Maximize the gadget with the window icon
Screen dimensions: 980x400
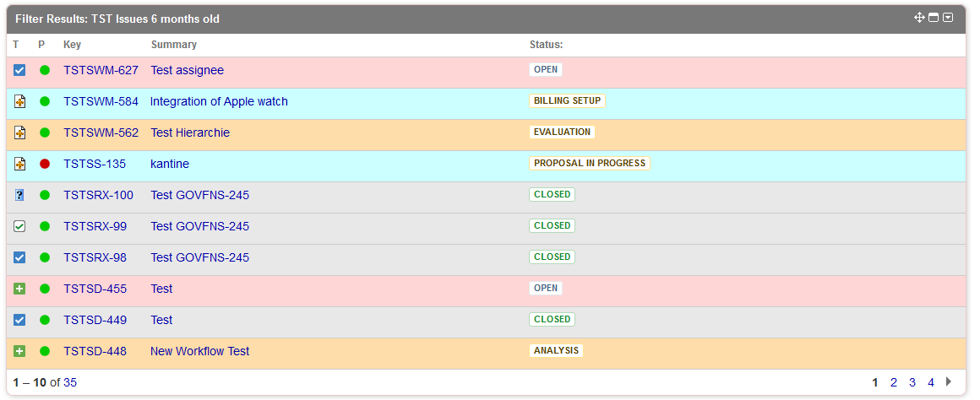[934, 18]
